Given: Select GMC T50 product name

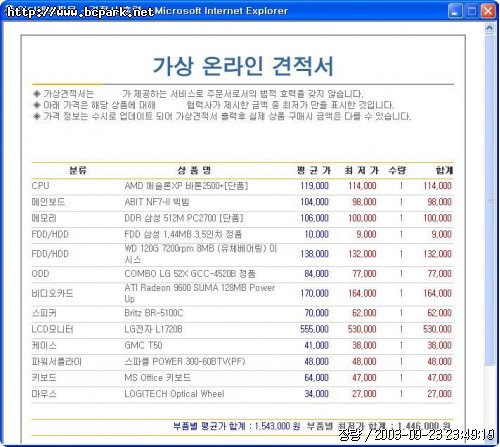Looking at the screenshot, I should click(x=143, y=345).
